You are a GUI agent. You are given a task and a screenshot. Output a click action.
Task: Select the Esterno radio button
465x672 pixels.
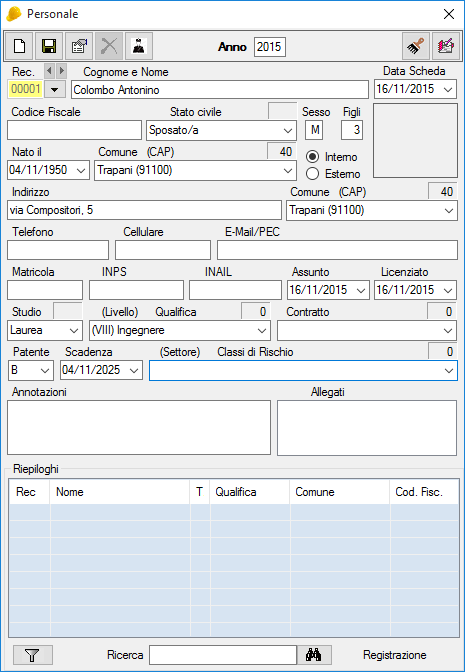[x=313, y=174]
